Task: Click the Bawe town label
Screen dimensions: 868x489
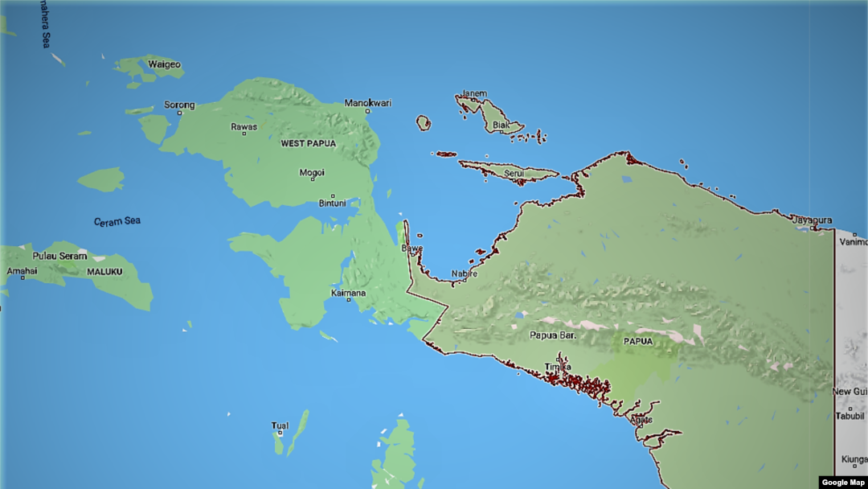Action: tap(412, 249)
